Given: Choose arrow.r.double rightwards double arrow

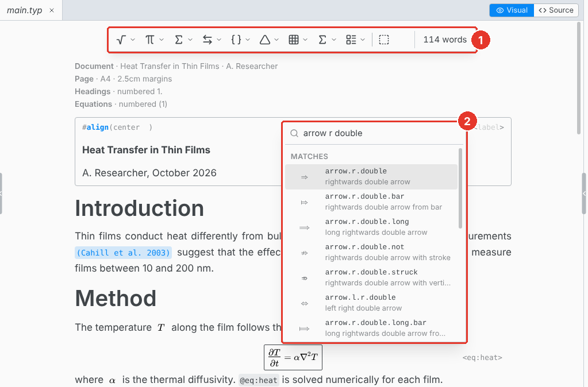Looking at the screenshot, I should [x=371, y=176].
